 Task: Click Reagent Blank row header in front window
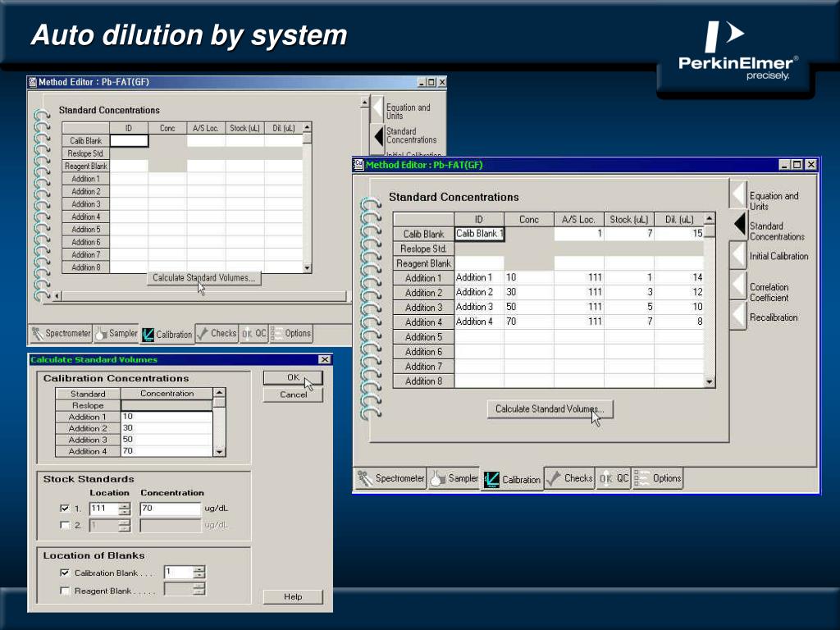click(x=424, y=263)
